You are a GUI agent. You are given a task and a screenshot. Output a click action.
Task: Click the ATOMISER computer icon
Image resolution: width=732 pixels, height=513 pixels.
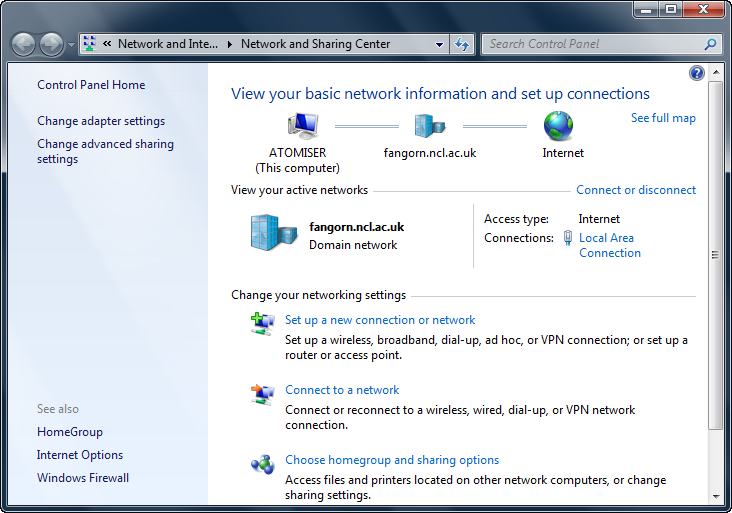302,126
